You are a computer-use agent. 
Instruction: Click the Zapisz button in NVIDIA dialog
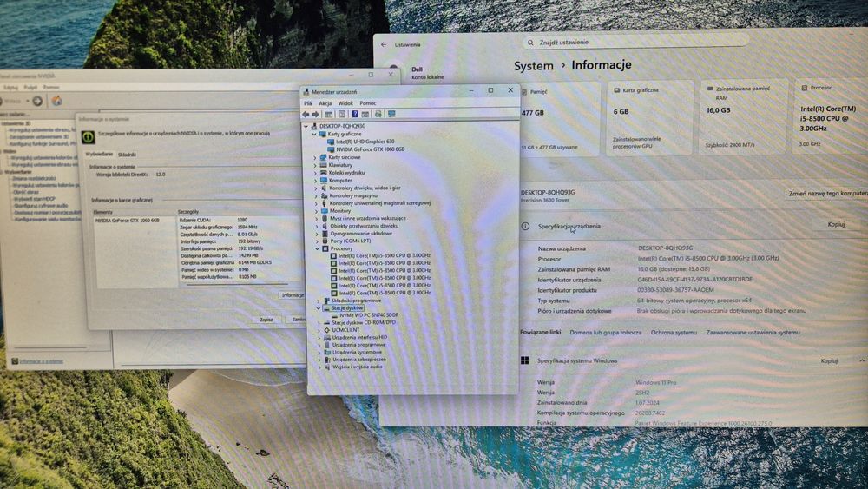tap(266, 320)
